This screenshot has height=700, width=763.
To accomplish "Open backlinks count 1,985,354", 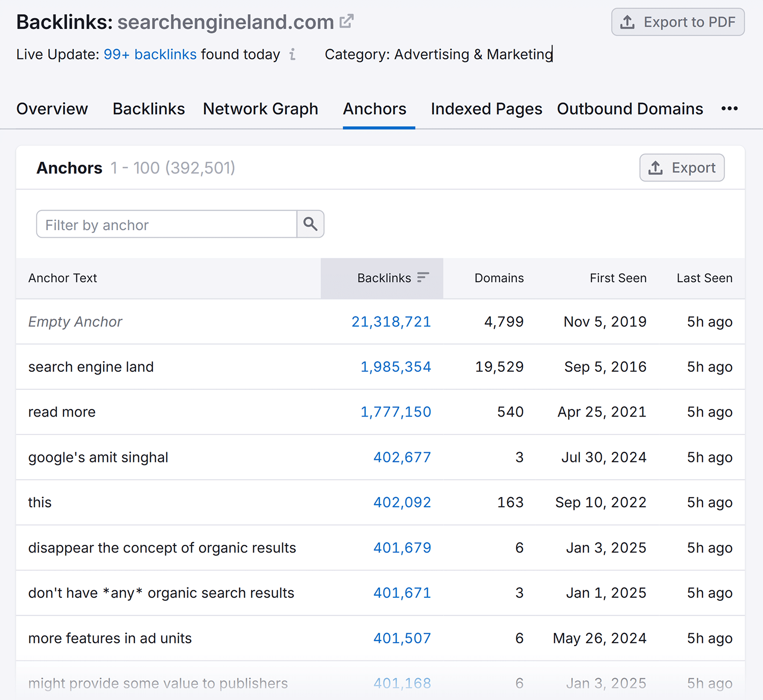I will (396, 367).
